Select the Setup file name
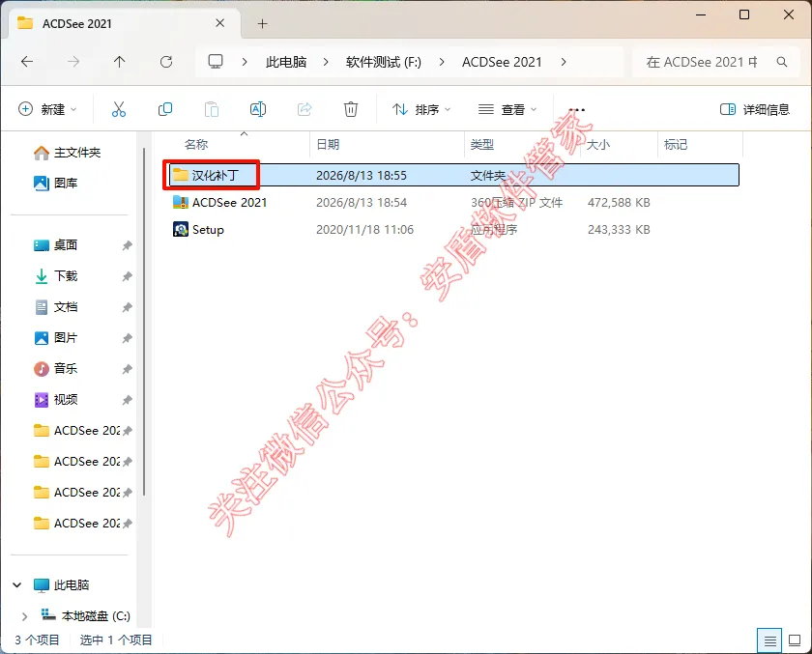The height and width of the screenshot is (654, 812). [208, 230]
